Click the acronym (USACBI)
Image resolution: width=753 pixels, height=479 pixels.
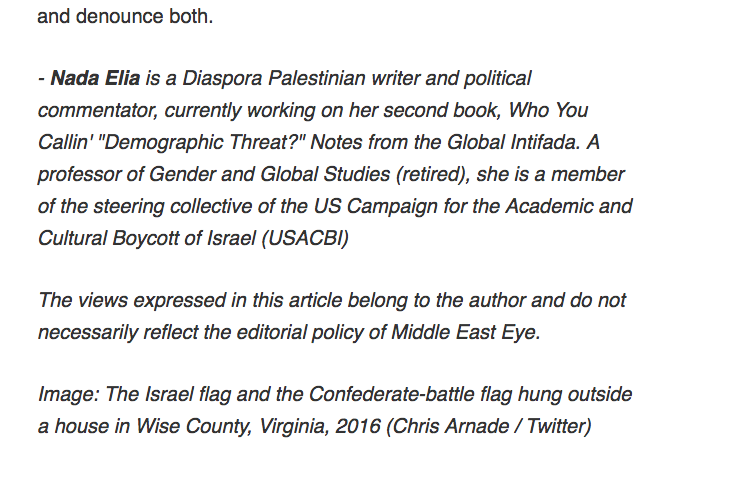click(x=305, y=239)
